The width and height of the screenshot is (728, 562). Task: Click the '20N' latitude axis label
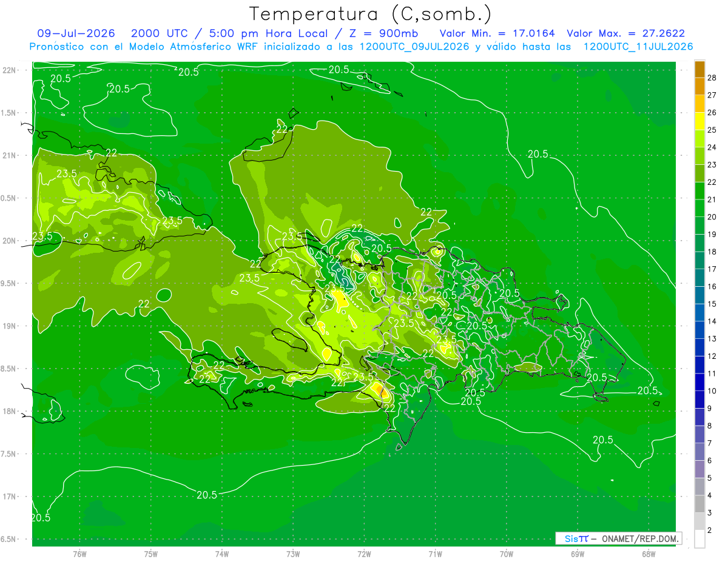click(9, 241)
